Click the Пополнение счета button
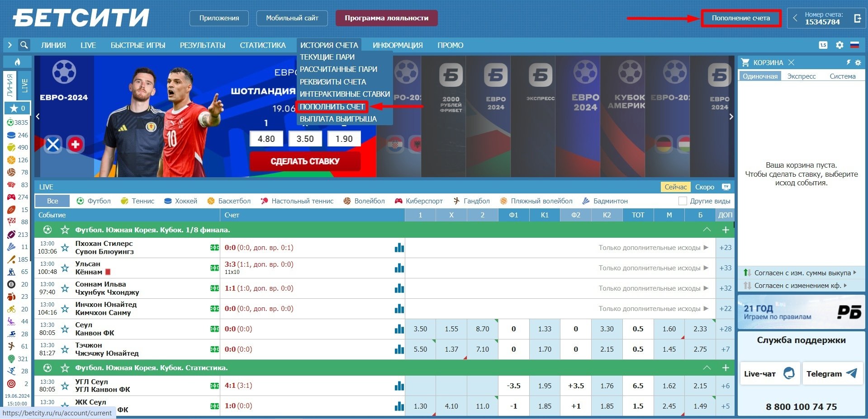 coord(740,19)
